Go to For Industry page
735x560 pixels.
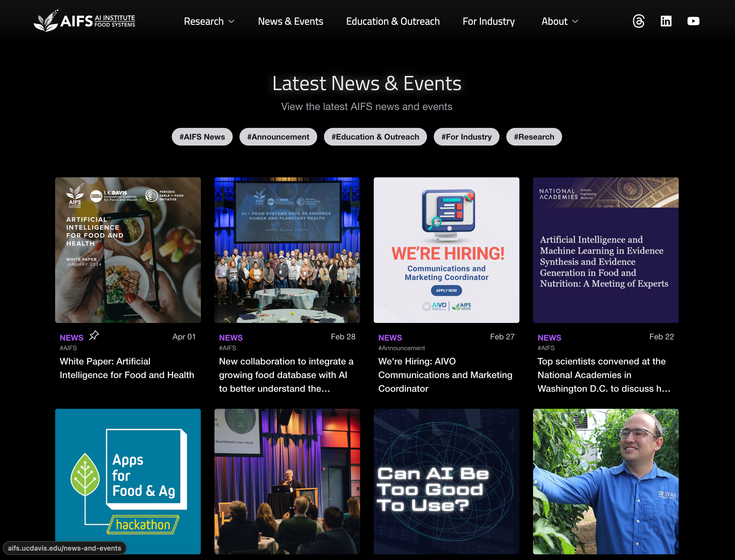(488, 21)
